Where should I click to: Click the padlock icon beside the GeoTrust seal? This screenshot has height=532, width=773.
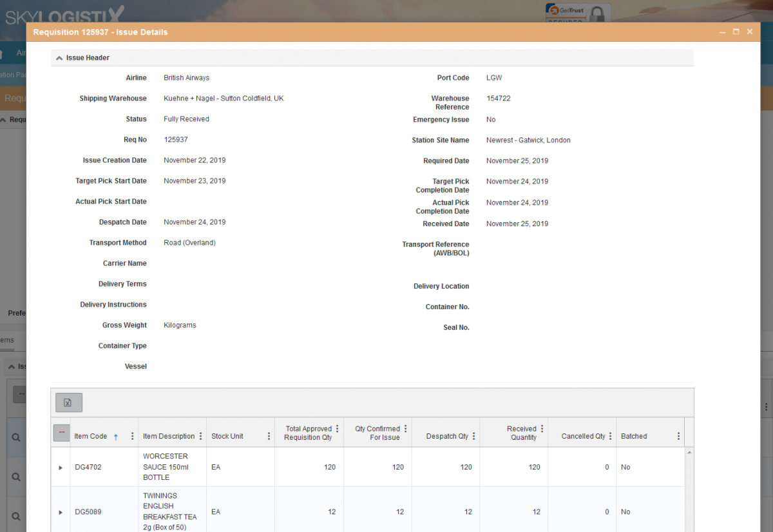tap(598, 12)
